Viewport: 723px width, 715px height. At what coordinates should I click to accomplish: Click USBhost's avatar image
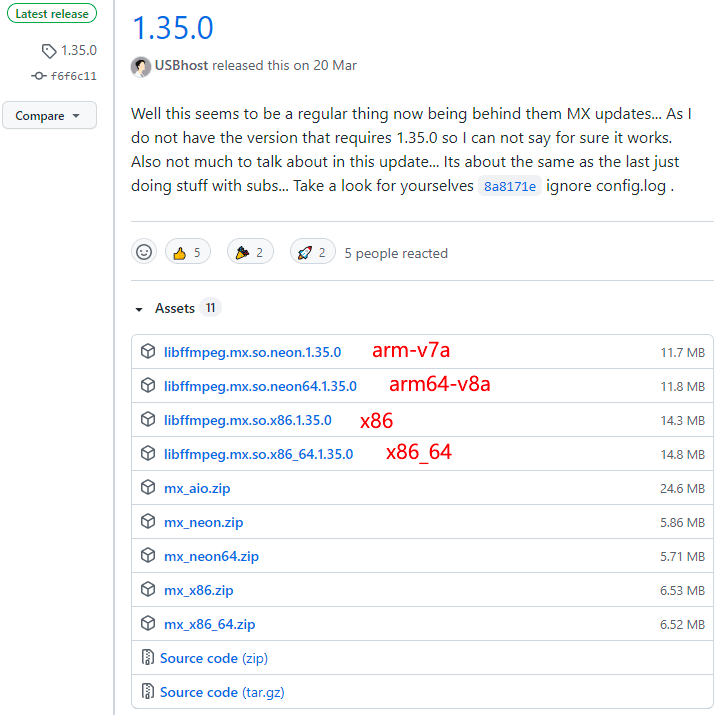pos(141,66)
